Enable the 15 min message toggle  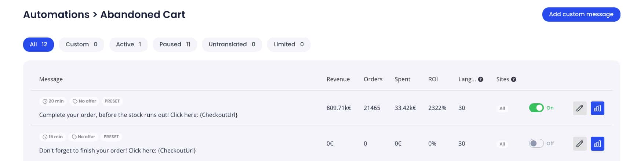tap(536, 143)
